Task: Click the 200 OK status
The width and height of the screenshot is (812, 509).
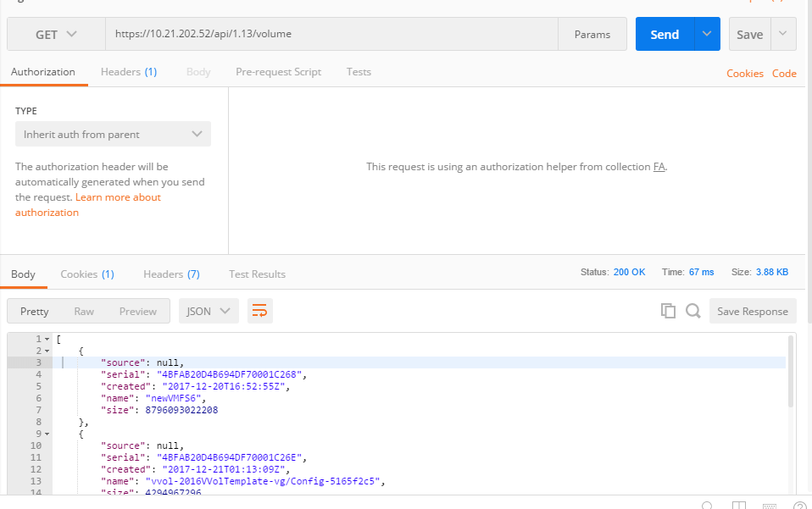Action: [629, 272]
